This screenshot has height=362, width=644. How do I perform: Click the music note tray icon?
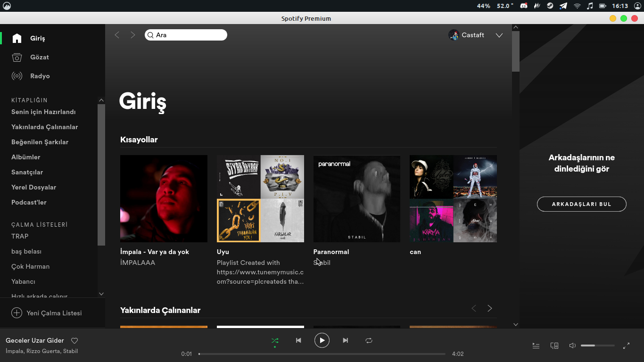590,6
